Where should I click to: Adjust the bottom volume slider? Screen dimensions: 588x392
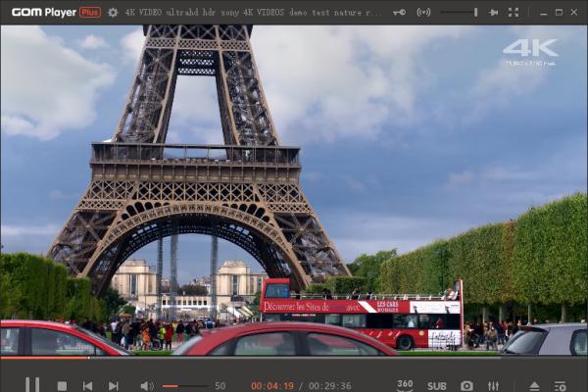[185, 386]
